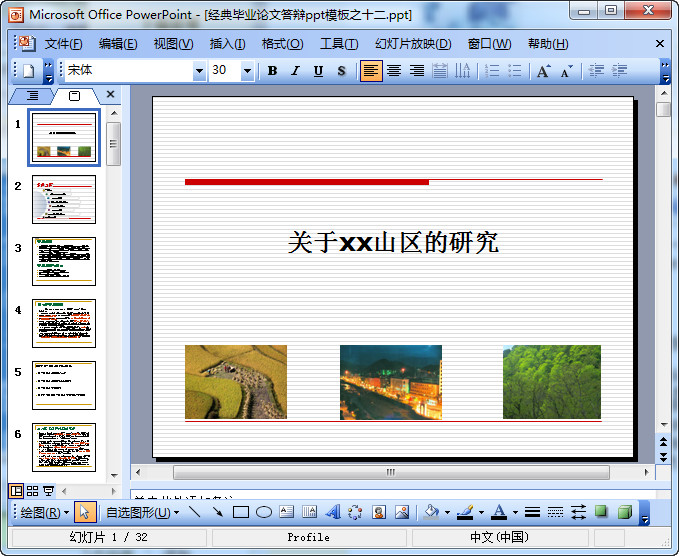Align text left
Image resolution: width=679 pixels, height=556 pixels.
tap(371, 71)
